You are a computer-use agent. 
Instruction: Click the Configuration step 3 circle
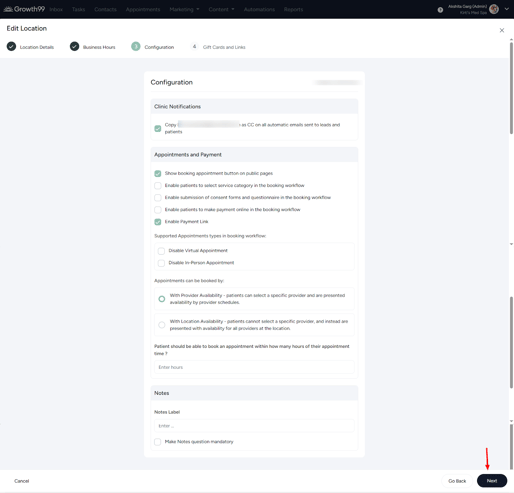pos(136,46)
